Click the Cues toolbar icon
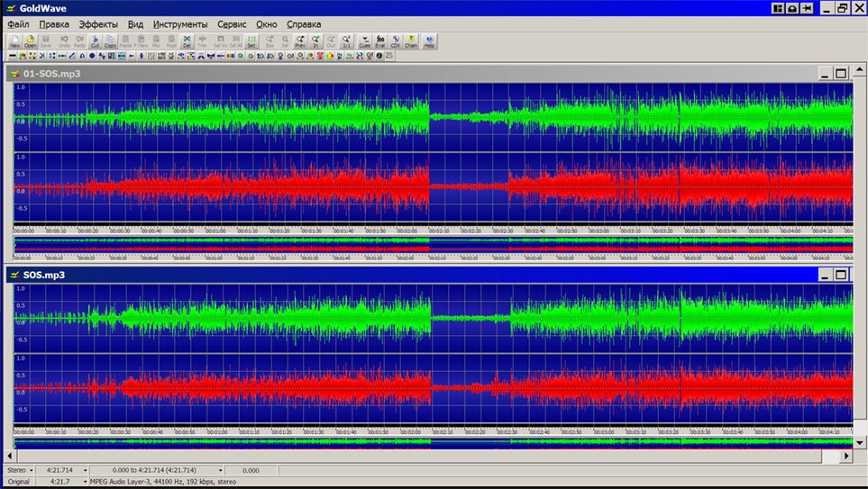The image size is (868, 489). coord(364,41)
